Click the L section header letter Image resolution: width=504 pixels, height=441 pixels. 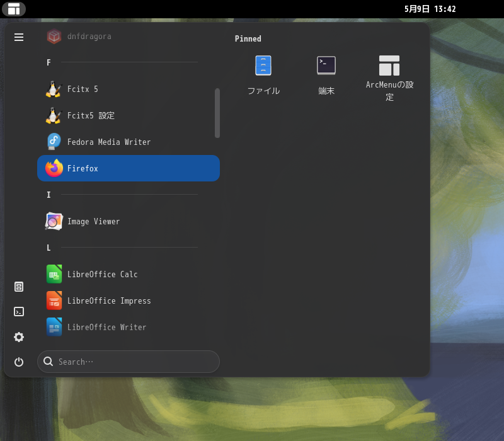[x=49, y=248]
